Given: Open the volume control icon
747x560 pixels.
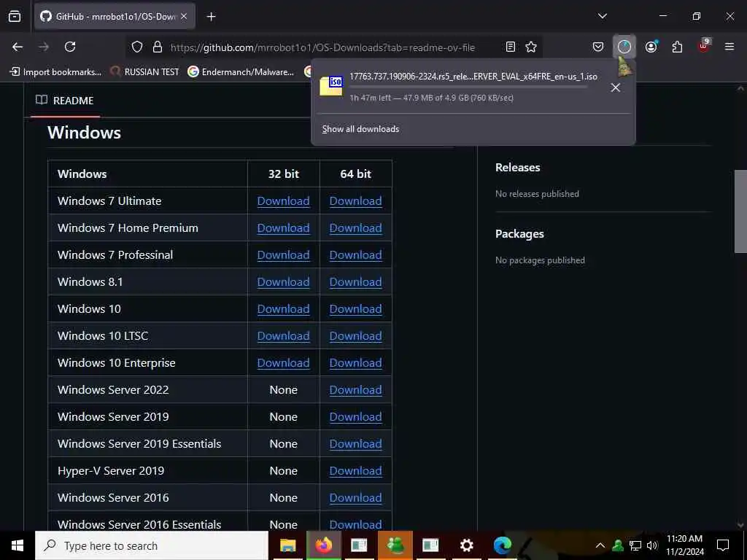Looking at the screenshot, I should coord(652,545).
